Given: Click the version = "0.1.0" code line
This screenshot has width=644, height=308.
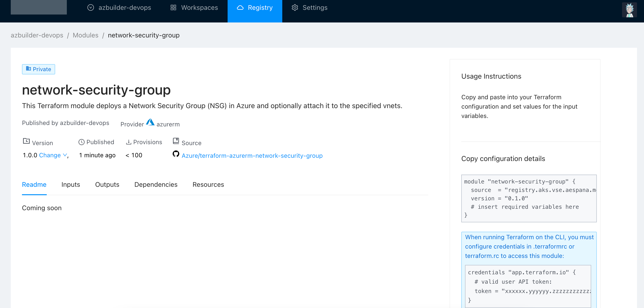Looking at the screenshot, I should pyautogui.click(x=499, y=198).
